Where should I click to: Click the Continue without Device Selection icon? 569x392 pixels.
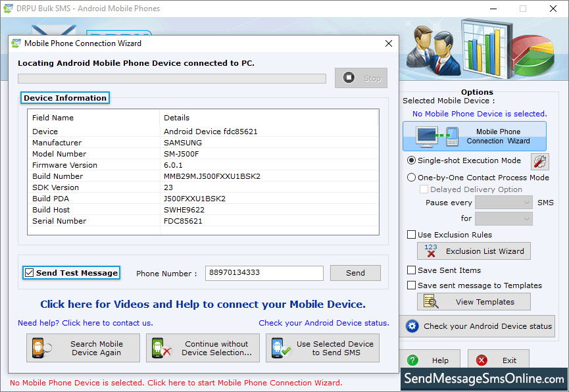point(161,348)
